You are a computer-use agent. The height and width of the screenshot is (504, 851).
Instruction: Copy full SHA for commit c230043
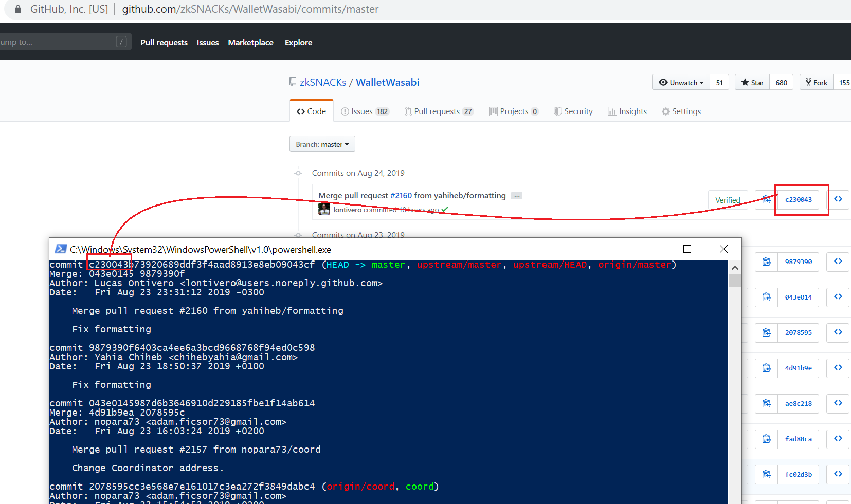point(766,199)
